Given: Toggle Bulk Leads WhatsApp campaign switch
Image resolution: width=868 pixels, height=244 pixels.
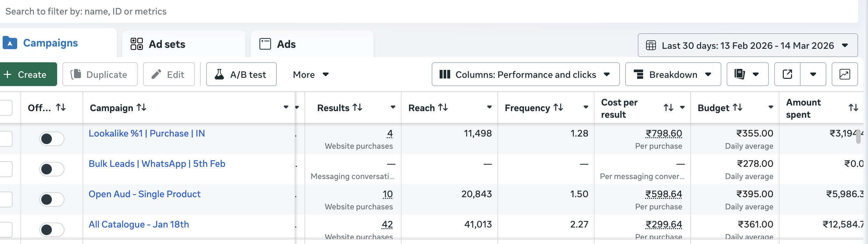Looking at the screenshot, I should pos(52,169).
